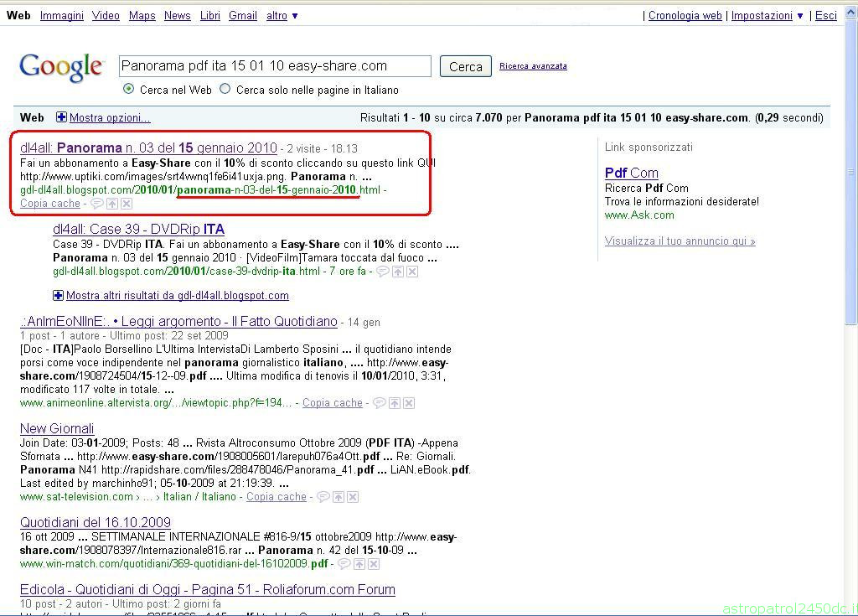Click comment bubble on sat-television result
This screenshot has height=616, width=858.
pyautogui.click(x=323, y=497)
